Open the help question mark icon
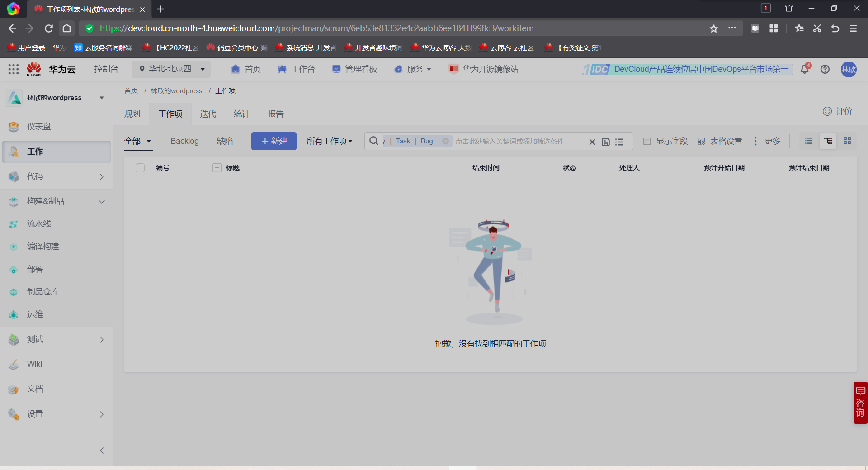 [825, 69]
